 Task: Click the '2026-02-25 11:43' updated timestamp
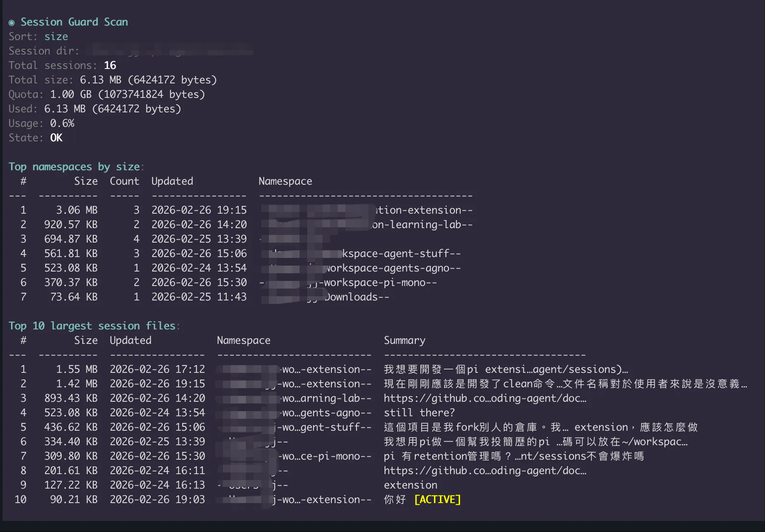(199, 297)
